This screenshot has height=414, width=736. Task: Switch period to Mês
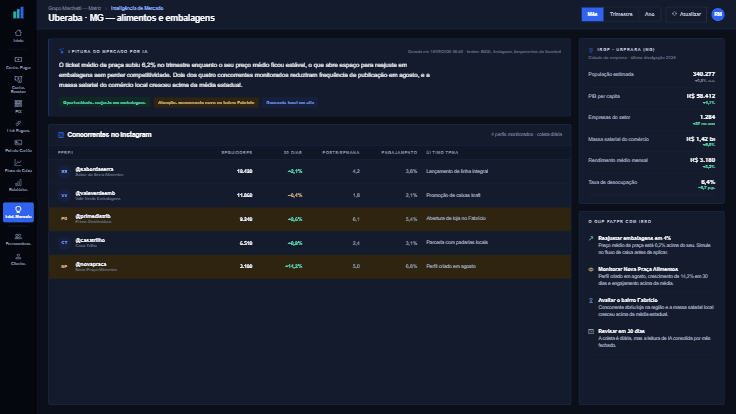[x=592, y=14]
